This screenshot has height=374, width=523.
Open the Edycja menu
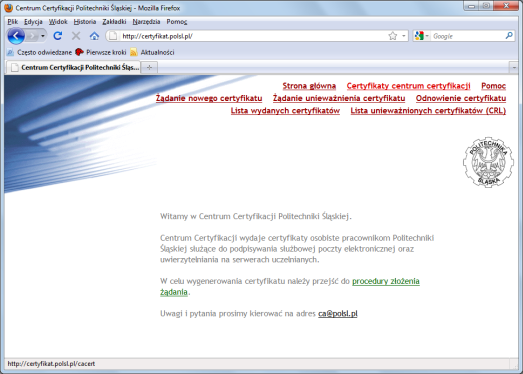pyautogui.click(x=33, y=22)
